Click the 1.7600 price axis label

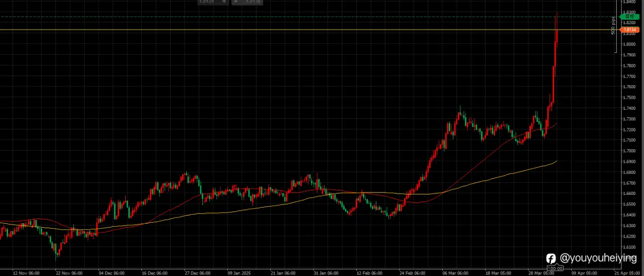(629, 87)
